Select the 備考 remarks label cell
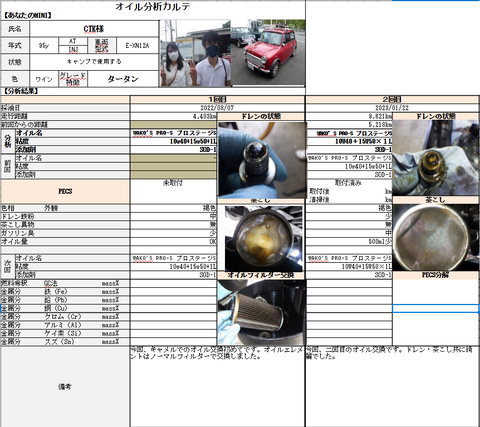 tap(65, 387)
